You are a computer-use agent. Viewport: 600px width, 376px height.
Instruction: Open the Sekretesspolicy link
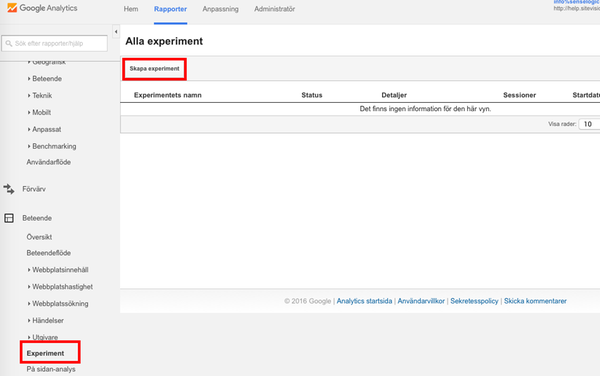click(474, 301)
